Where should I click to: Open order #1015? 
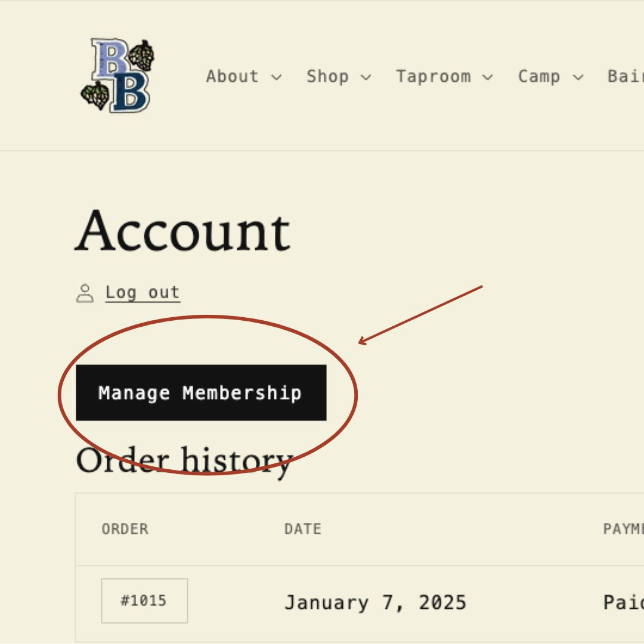tap(144, 600)
